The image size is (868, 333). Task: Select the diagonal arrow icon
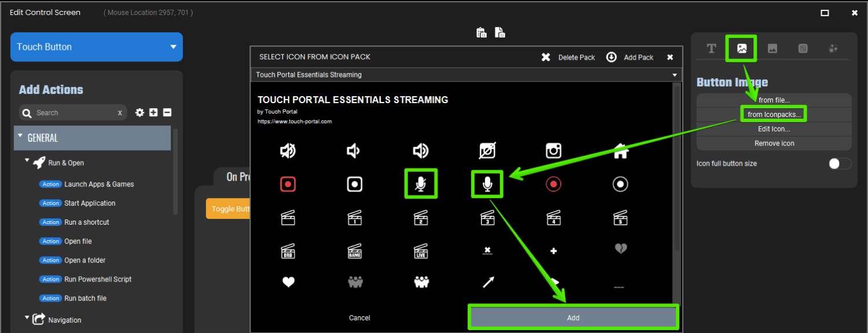(x=488, y=282)
